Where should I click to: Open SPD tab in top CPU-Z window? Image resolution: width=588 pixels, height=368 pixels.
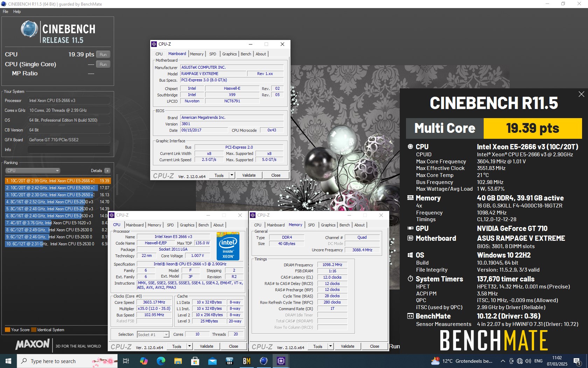click(x=213, y=54)
